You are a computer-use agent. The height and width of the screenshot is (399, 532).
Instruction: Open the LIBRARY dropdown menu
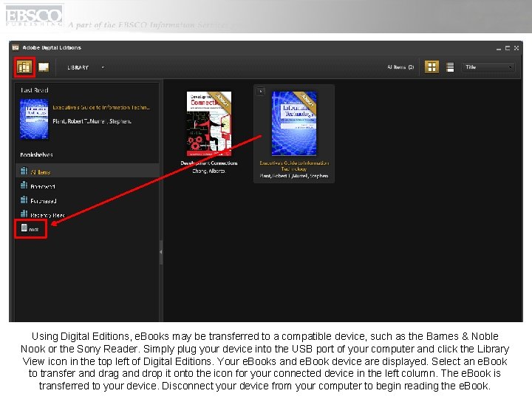pyautogui.click(x=86, y=67)
